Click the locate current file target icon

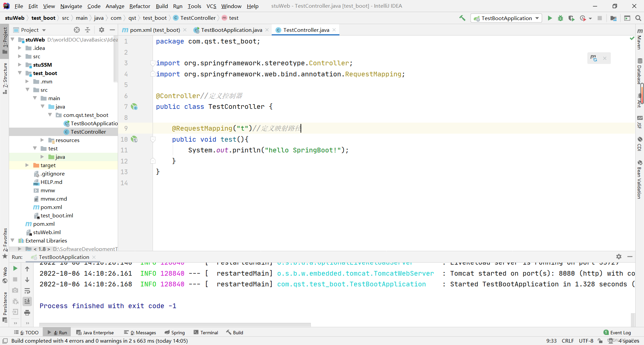coord(77,30)
